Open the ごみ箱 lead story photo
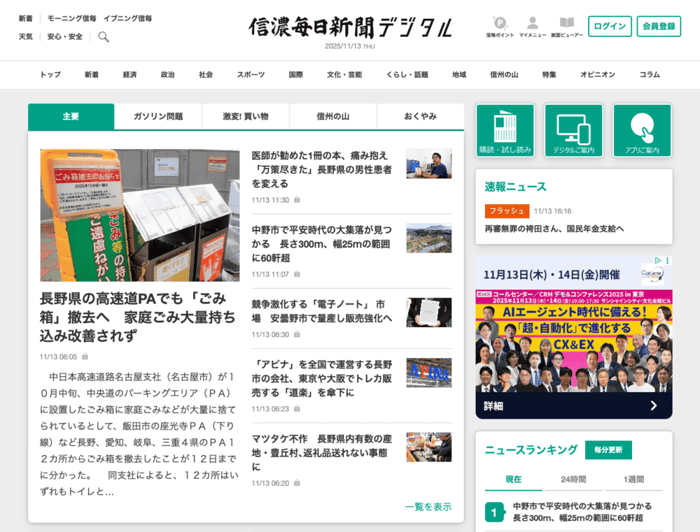Image resolution: width=700 pixels, height=532 pixels. pos(140,215)
